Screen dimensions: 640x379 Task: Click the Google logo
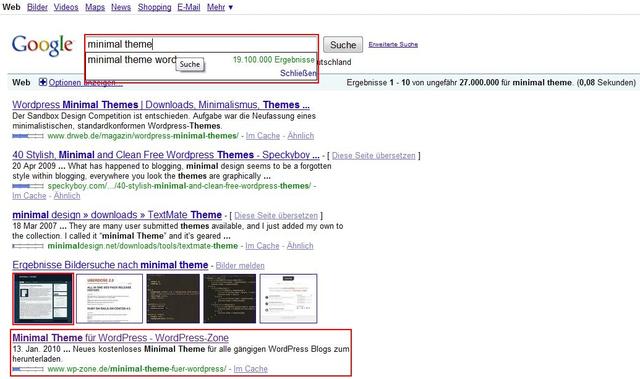click(42, 45)
